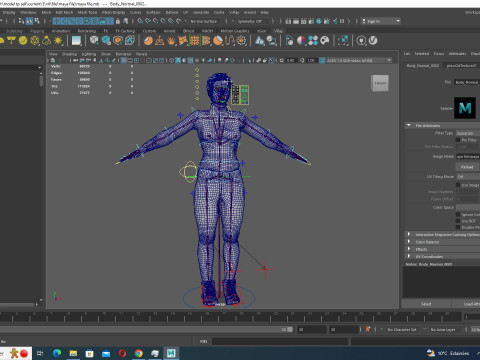Click the orange fire shelf icon
Screen dimensions: 480x360
(x=171, y=41)
